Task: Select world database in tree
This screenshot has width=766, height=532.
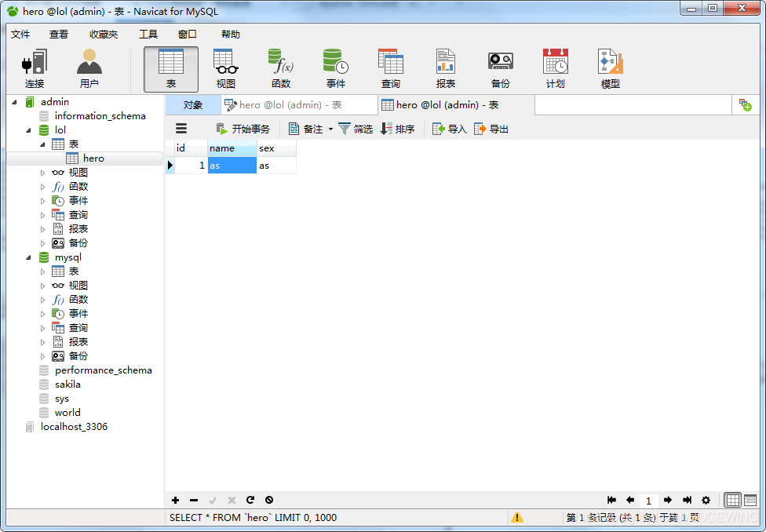Action: tap(67, 413)
